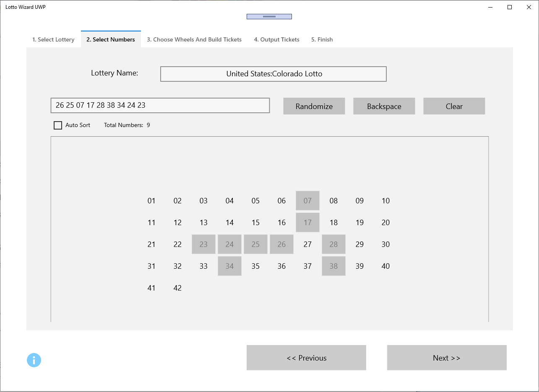Go to the next wizard step

[x=446, y=358]
